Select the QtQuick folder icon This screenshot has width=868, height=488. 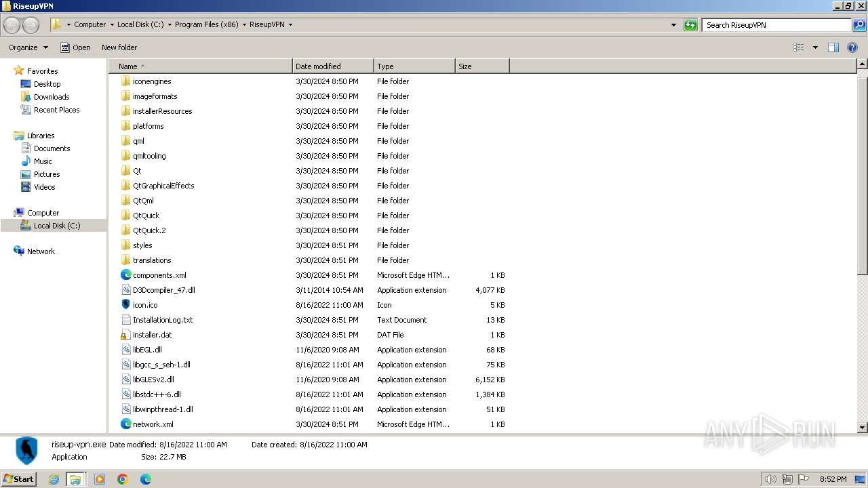coord(125,216)
